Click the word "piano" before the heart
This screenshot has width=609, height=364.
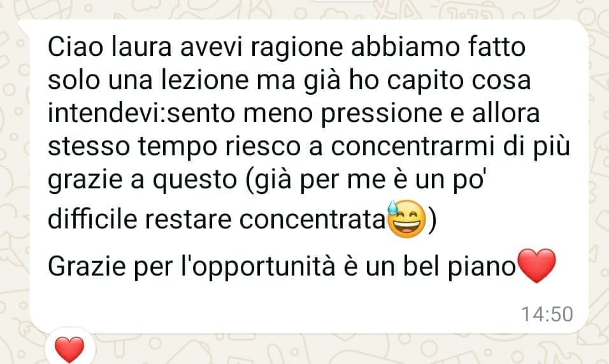(x=482, y=268)
